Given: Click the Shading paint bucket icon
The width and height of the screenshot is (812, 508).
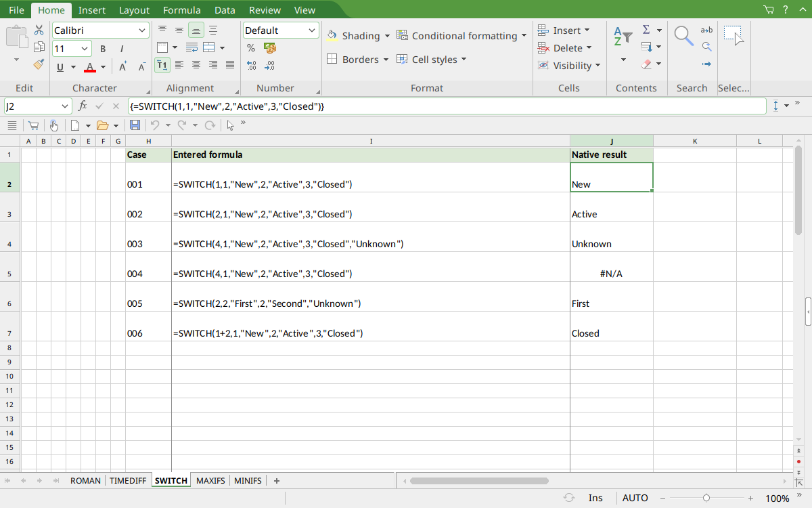Looking at the screenshot, I should point(332,36).
